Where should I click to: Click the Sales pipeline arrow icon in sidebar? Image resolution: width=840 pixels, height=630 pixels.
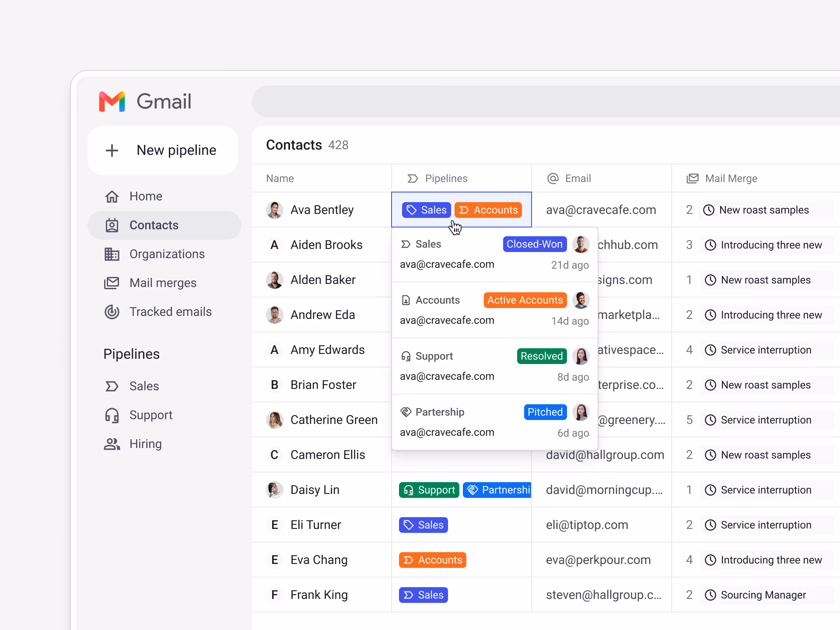112,386
